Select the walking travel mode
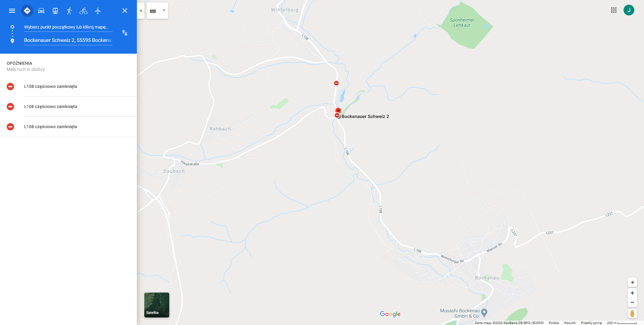The height and width of the screenshot is (325, 644). pos(69,11)
